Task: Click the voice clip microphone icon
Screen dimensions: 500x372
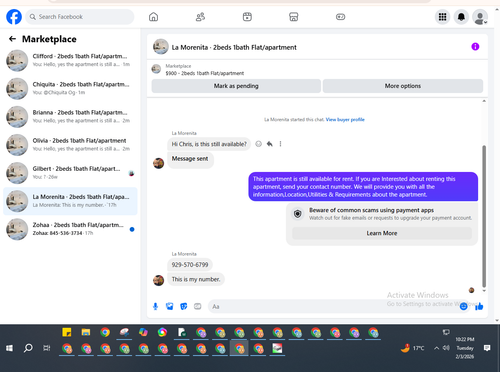Action: (155, 306)
